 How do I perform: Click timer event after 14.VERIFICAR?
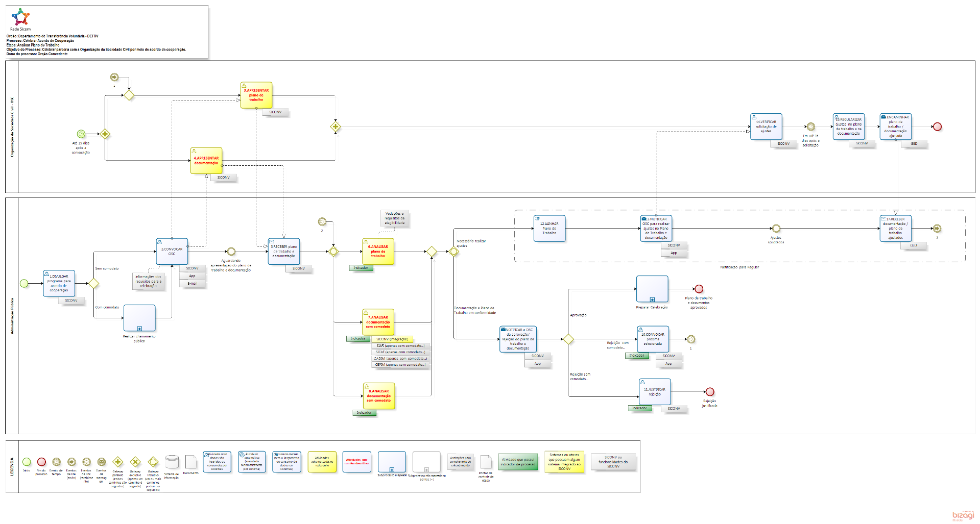810,127
